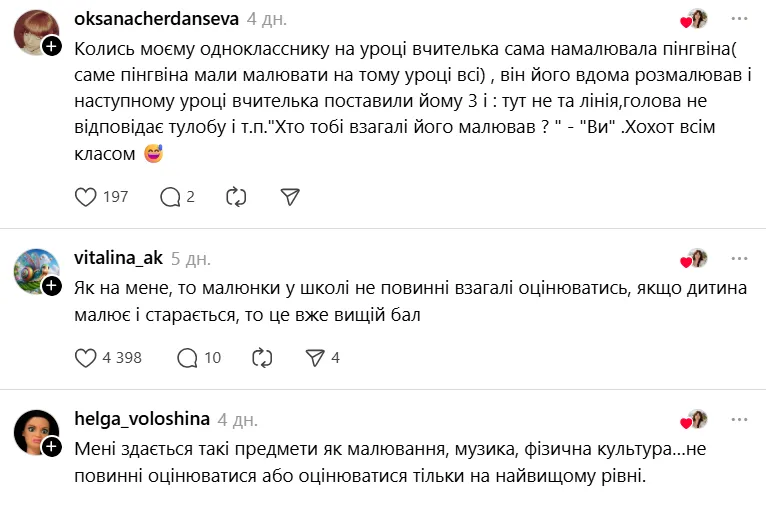Reply to vitalina_ak's comment
The image size is (766, 507).
187,357
